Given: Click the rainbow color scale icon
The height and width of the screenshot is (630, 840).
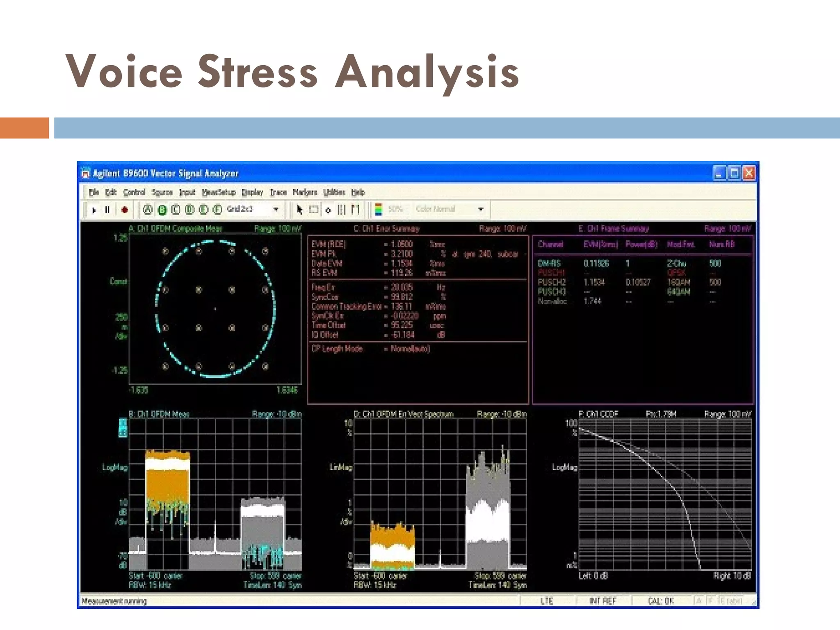Looking at the screenshot, I should coord(379,210).
